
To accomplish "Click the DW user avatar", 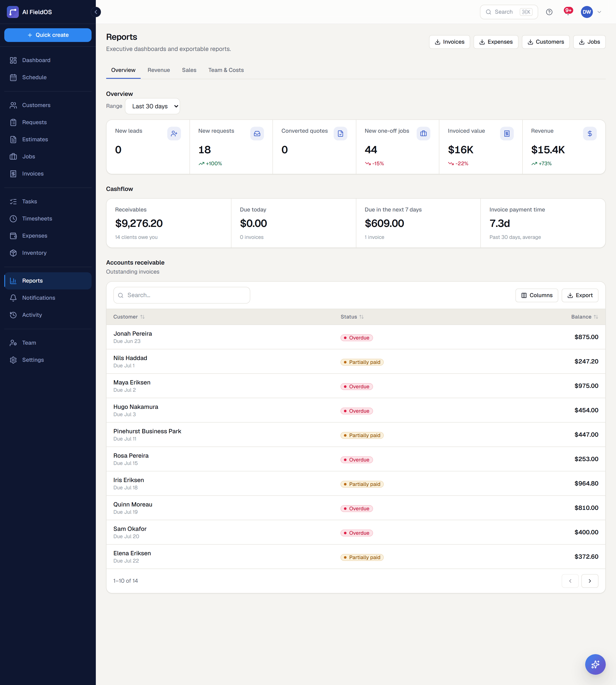I will pos(586,12).
